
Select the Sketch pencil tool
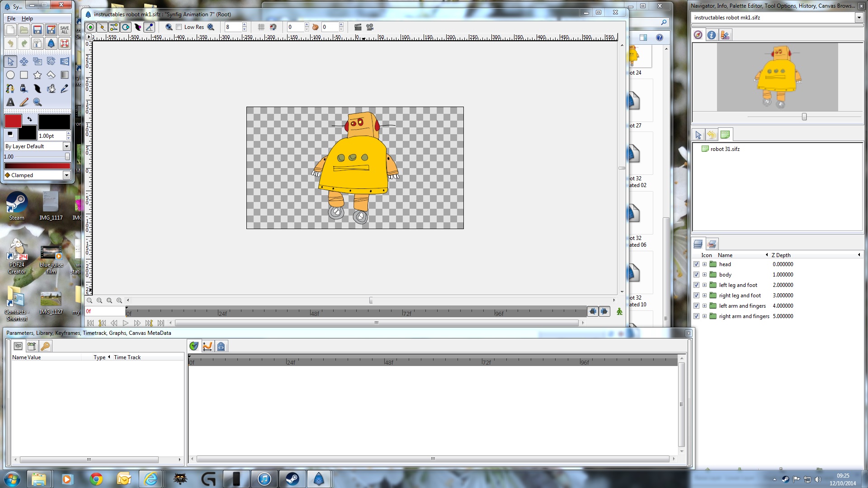pos(24,102)
